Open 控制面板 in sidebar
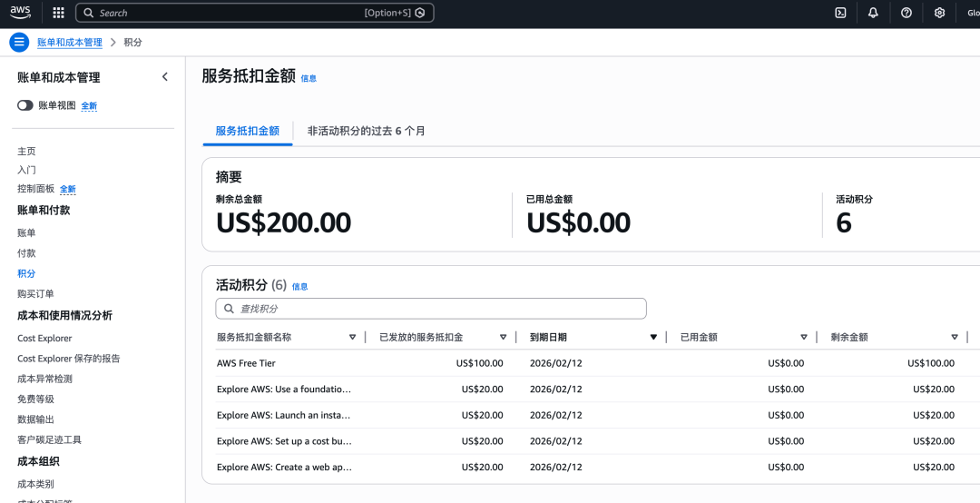The height and width of the screenshot is (503, 980). pos(36,188)
